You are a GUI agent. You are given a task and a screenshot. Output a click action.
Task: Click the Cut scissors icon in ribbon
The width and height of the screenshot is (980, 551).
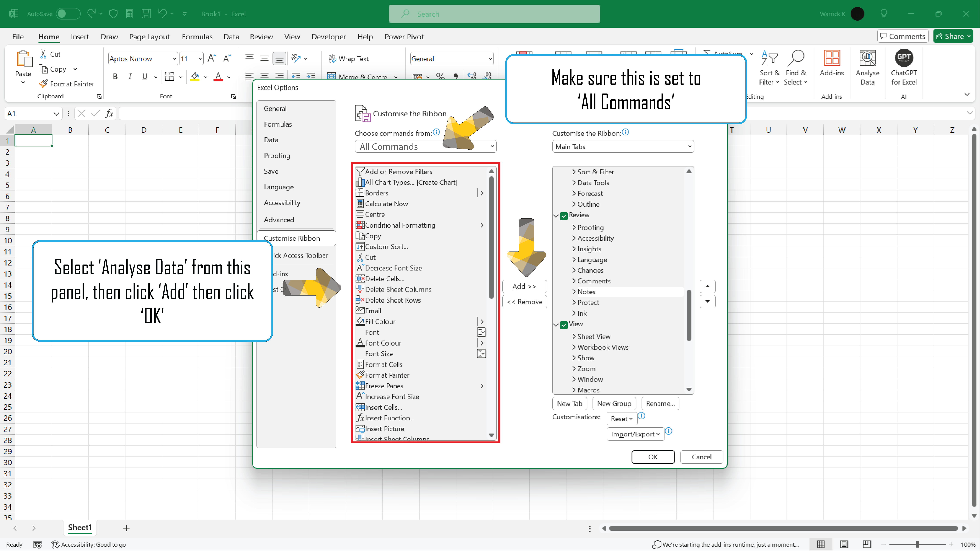[43, 54]
